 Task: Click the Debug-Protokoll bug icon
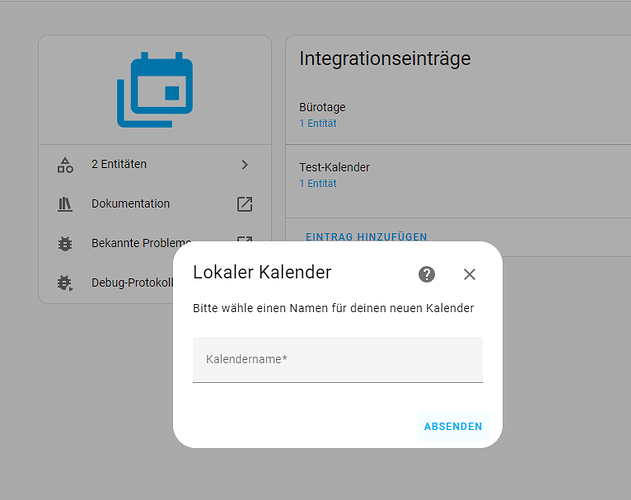click(65, 283)
